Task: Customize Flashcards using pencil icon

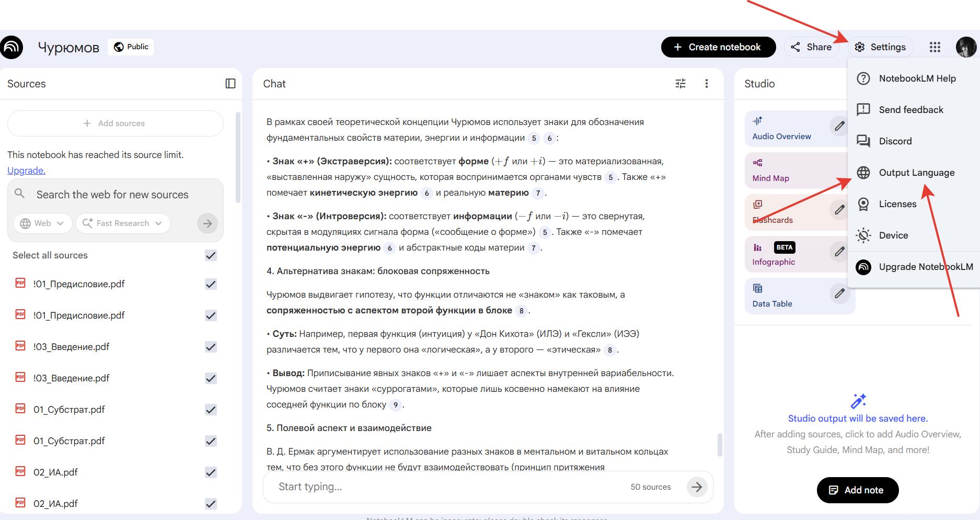Action: coord(839,210)
